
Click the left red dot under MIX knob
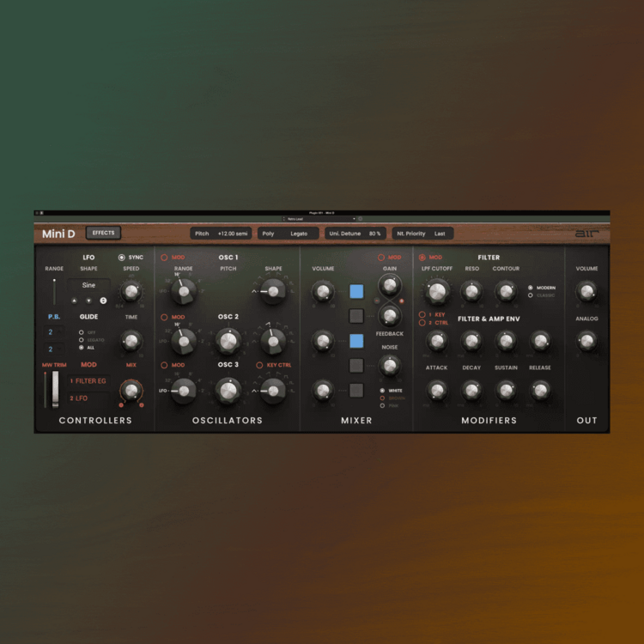[x=121, y=405]
